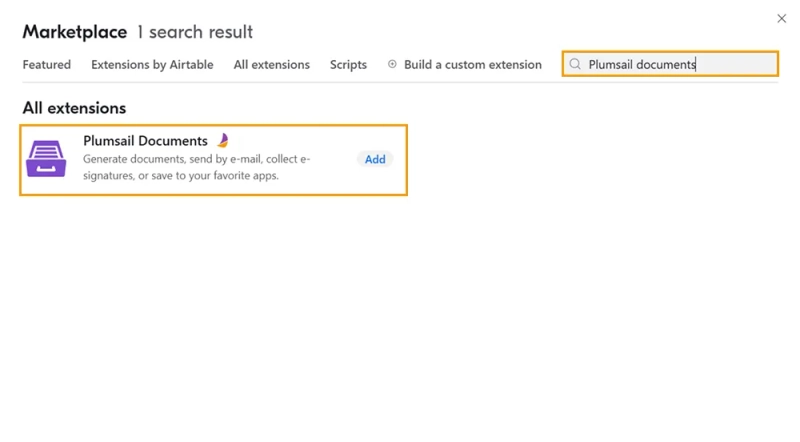The height and width of the screenshot is (442, 800).
Task: Go to the Scripts tab
Action: click(348, 65)
